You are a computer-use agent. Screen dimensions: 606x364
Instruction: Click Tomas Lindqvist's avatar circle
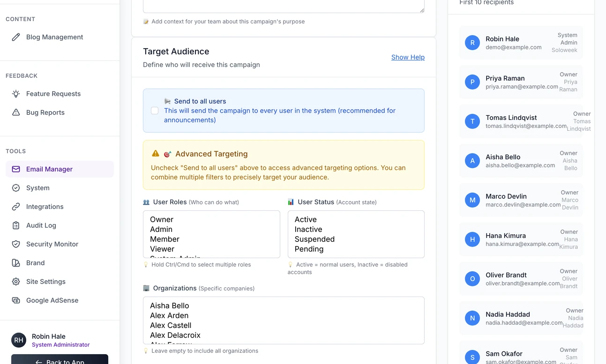coord(472,121)
